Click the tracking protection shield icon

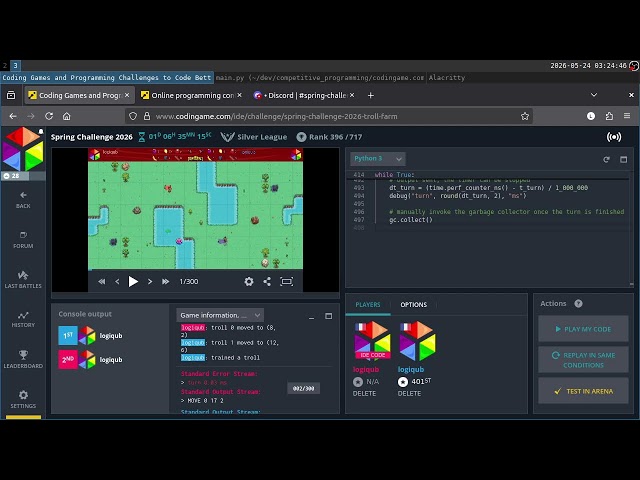coord(133,116)
